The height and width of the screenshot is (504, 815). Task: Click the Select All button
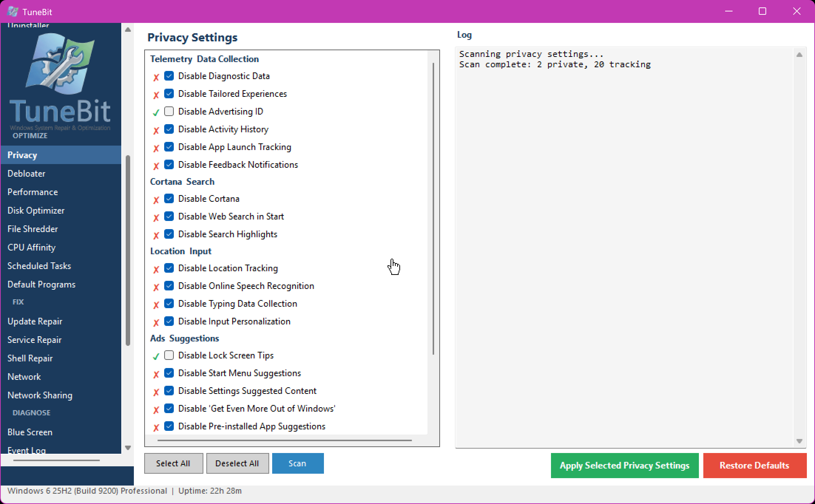pyautogui.click(x=173, y=463)
